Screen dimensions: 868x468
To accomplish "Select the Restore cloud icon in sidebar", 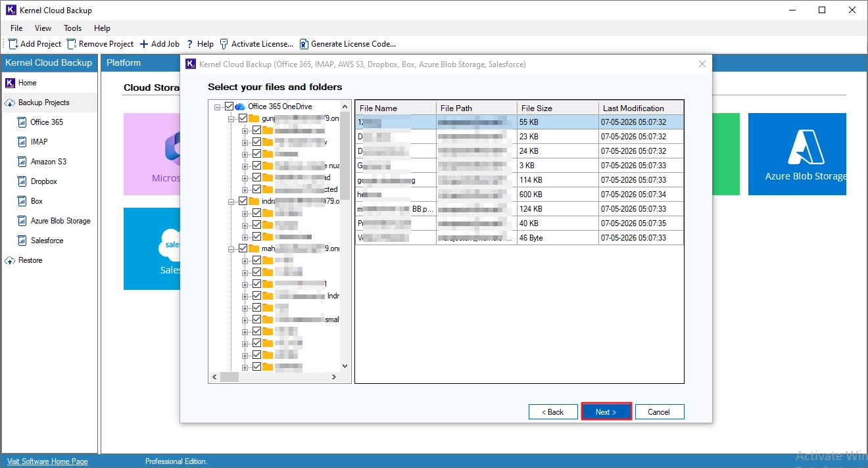I will tap(10, 260).
